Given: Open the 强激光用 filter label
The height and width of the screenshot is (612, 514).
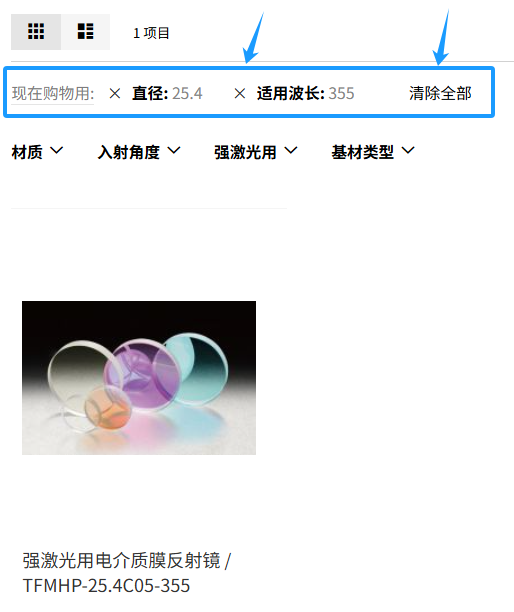Looking at the screenshot, I should 245,152.
